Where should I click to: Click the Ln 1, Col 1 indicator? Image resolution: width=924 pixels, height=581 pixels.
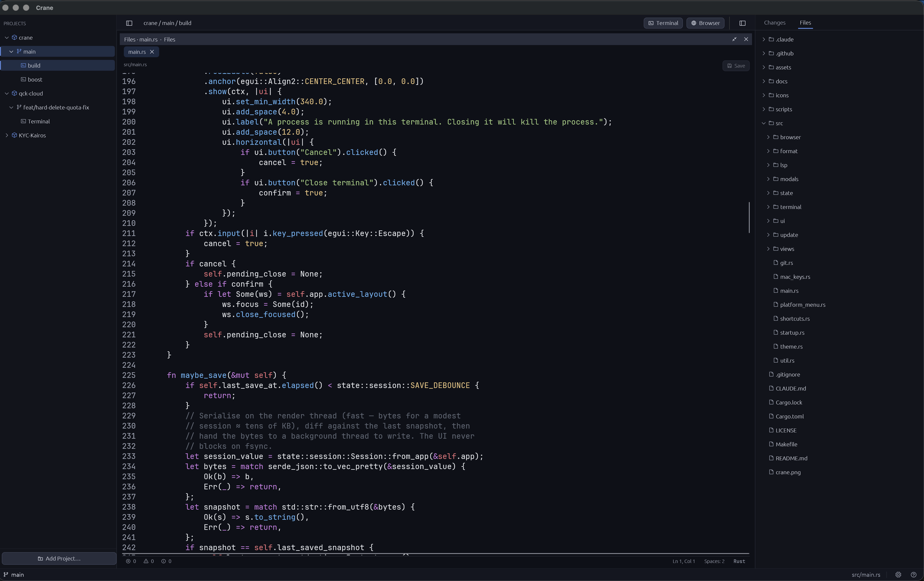(x=683, y=561)
